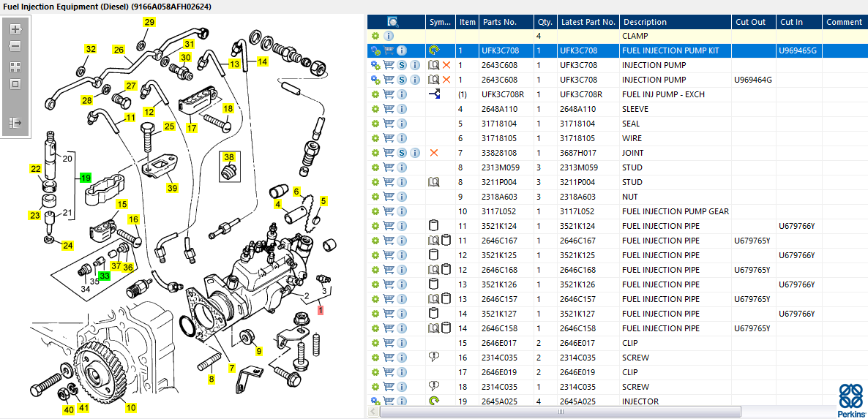
Task: Add SLEEVE 2648A110 to cart
Action: (x=389, y=109)
